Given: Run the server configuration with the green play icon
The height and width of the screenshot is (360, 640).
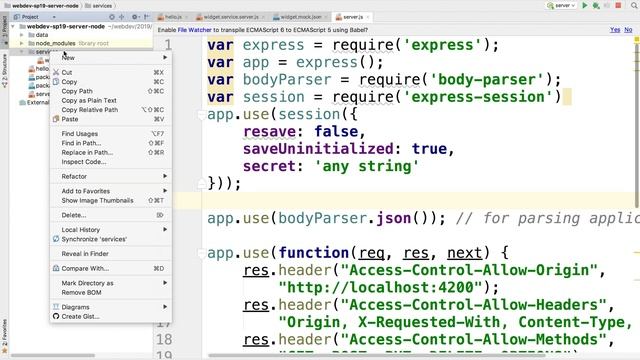Looking at the screenshot, I should [x=585, y=5].
